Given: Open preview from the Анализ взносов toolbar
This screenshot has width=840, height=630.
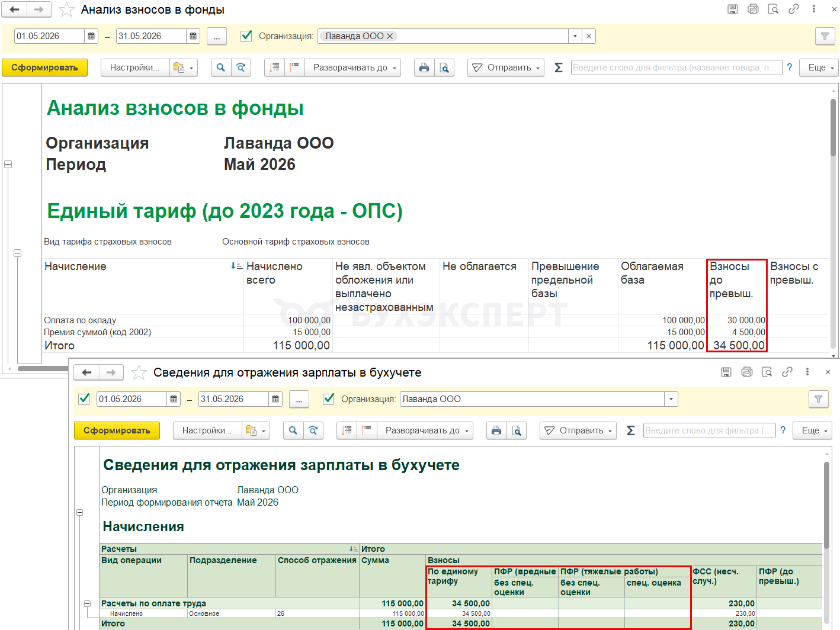Looking at the screenshot, I should coord(444,67).
